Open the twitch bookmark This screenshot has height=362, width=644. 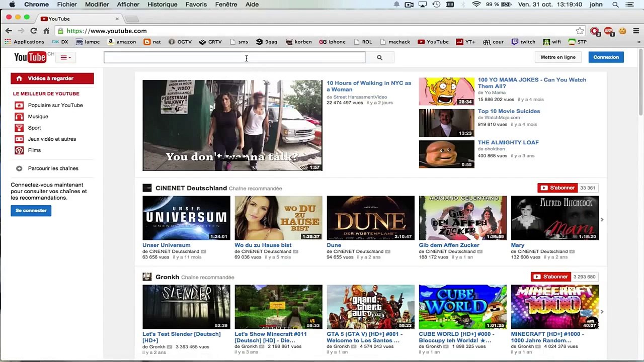tap(523, 42)
